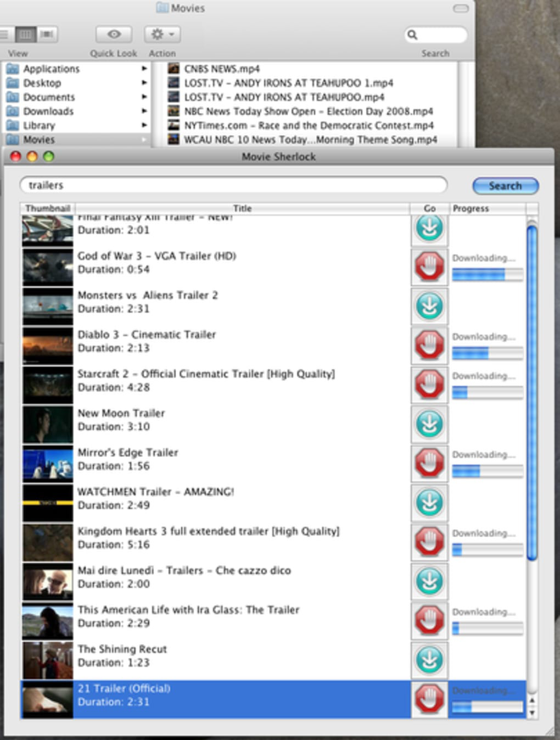Click the Progress column header
Screen dimensions: 560x740
(487, 209)
